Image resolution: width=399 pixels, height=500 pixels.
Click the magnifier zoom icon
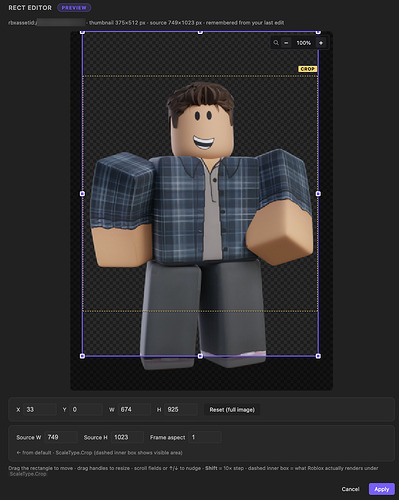(276, 43)
